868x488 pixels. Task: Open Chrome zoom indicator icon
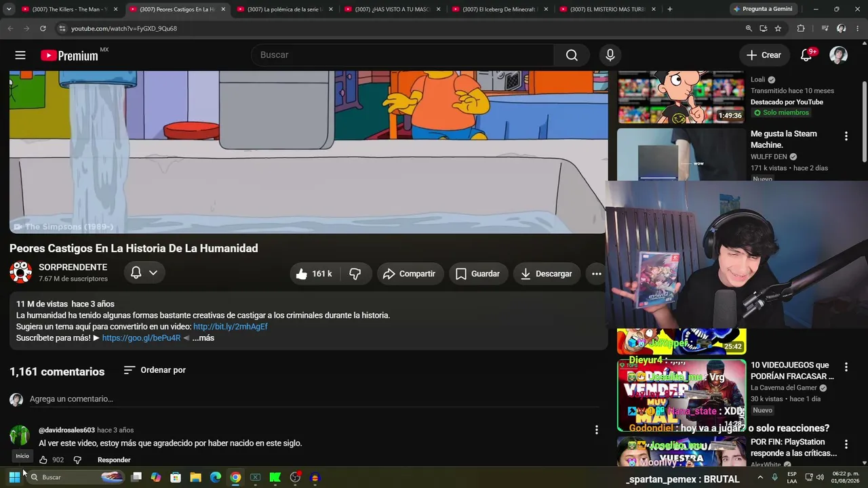click(749, 28)
